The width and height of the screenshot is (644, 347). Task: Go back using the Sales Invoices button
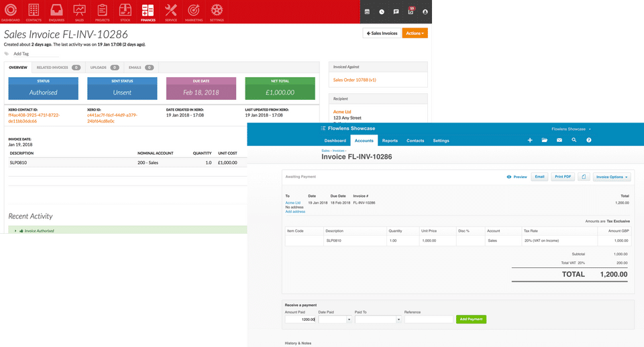point(382,33)
